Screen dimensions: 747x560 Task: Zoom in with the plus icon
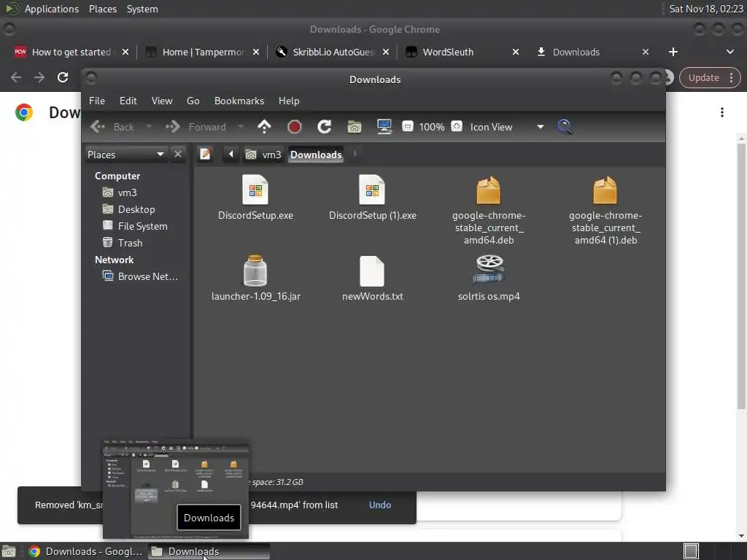[x=457, y=126]
